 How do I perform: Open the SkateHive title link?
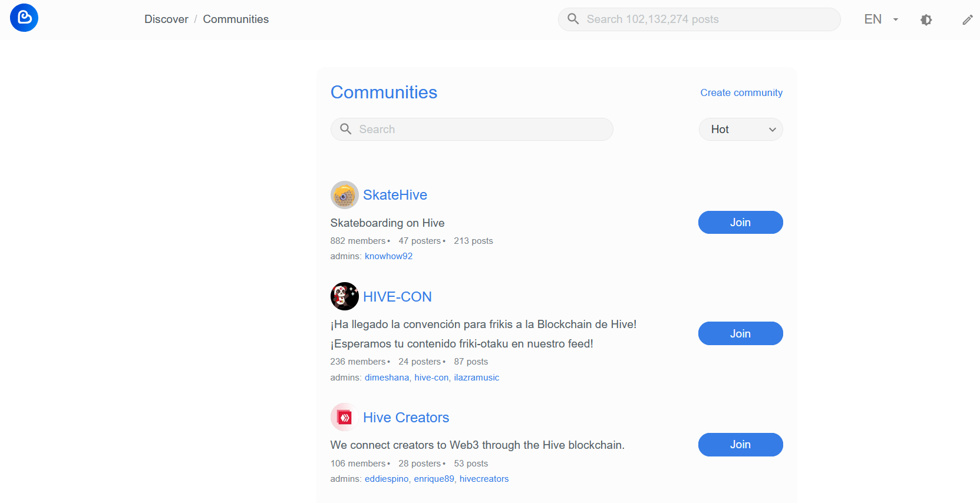(395, 195)
